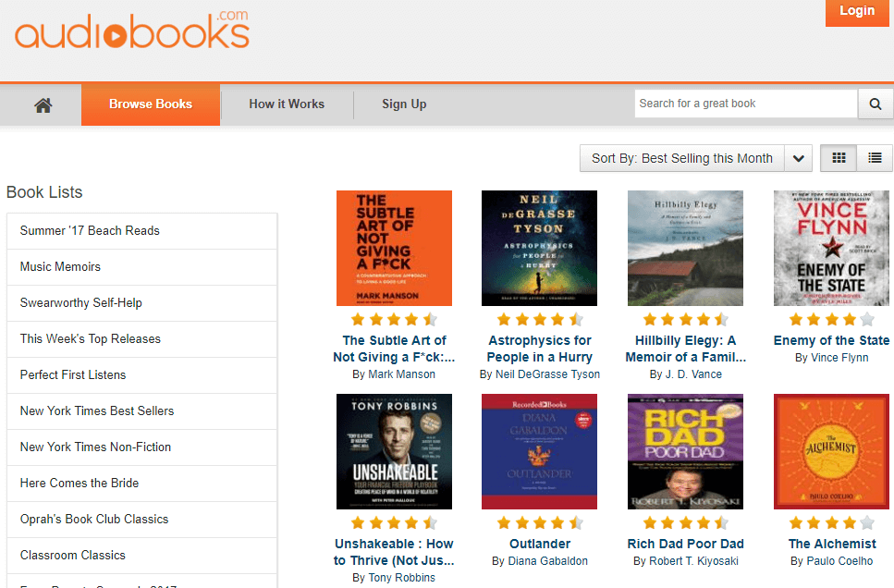Open the Browse Books tab
Viewport: 894px width, 588px height.
pos(151,104)
